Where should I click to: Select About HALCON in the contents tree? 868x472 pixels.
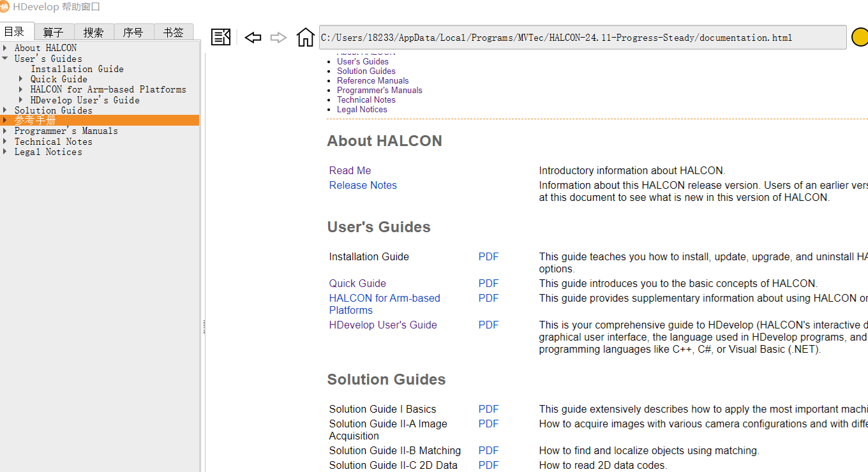45,48
